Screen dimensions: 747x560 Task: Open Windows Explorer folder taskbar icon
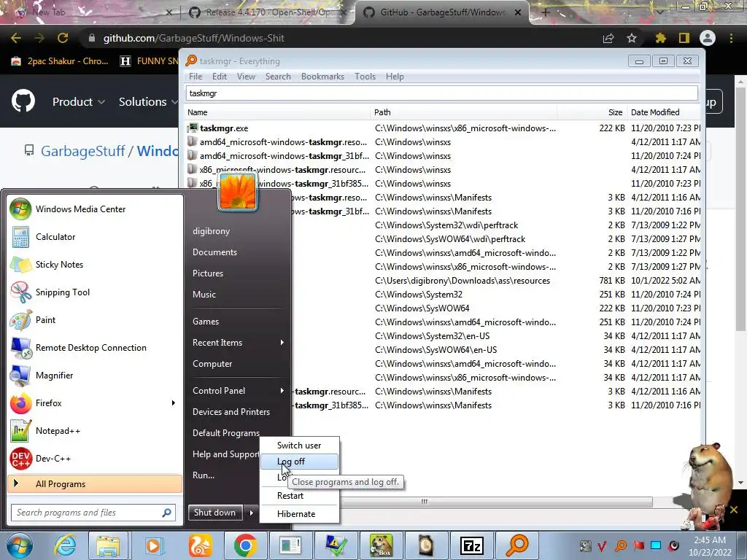click(x=108, y=545)
